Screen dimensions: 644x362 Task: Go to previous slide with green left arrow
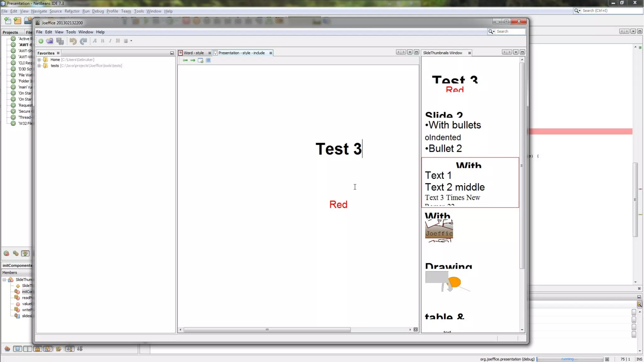click(x=185, y=60)
